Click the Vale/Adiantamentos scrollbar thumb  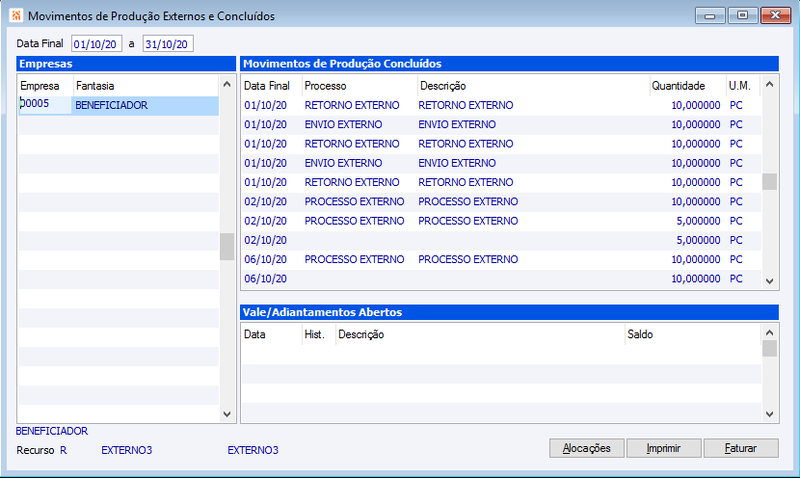pyautogui.click(x=770, y=348)
